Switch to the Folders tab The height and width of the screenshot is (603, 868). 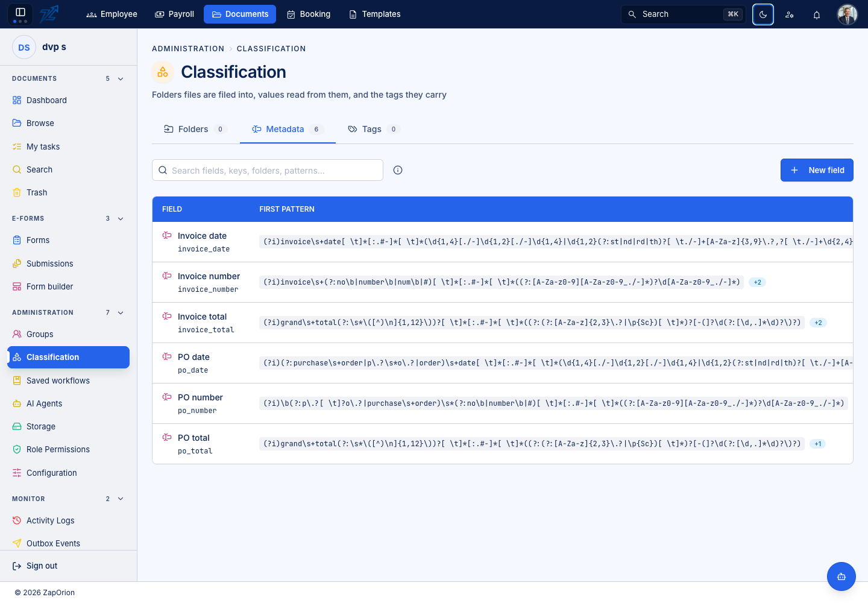(x=195, y=129)
